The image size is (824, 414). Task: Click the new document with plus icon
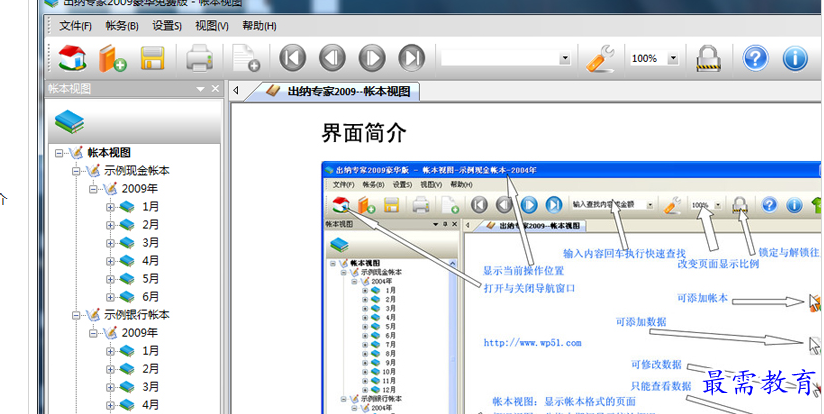246,58
